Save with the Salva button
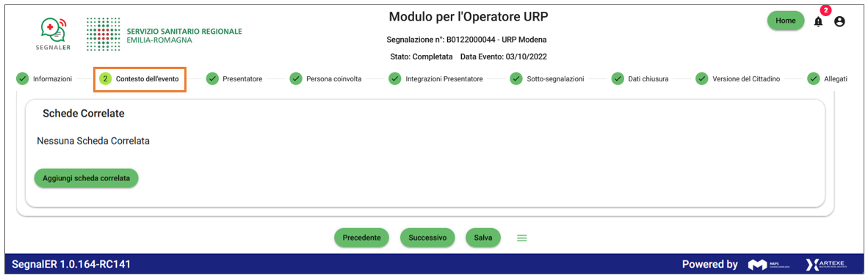Screen dimensions: 868x278 (x=483, y=238)
